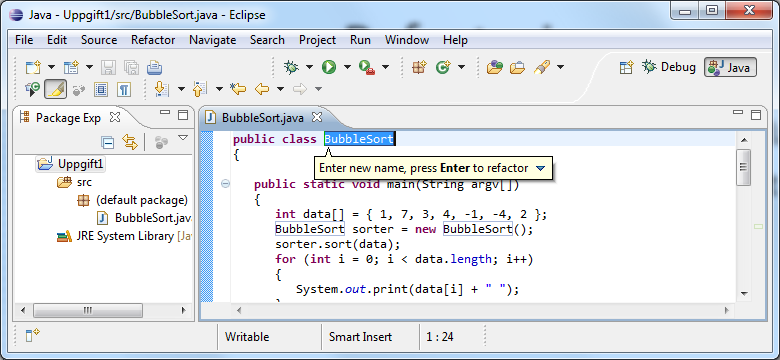Image resolution: width=780 pixels, height=360 pixels.
Task: Click the New wizard icon in toolbar
Action: [x=33, y=67]
